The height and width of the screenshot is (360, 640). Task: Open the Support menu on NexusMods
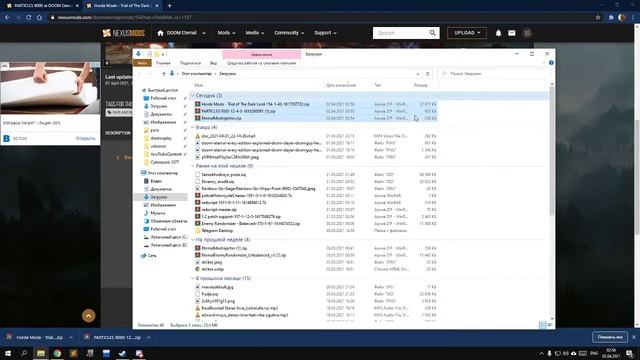tap(325, 33)
